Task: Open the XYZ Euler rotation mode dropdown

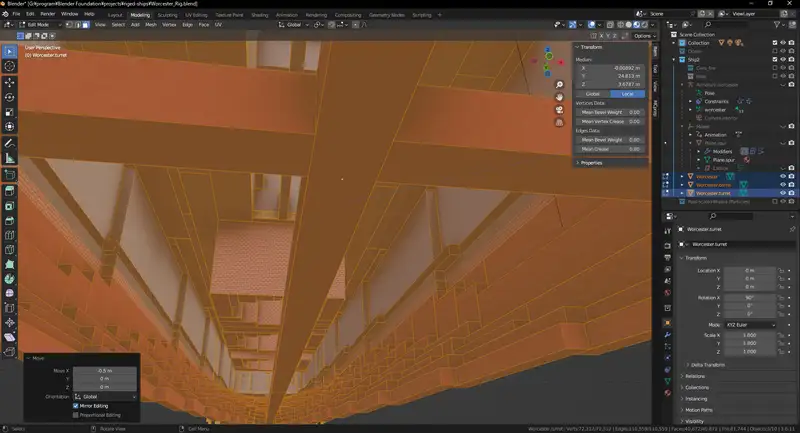Action: (750, 325)
